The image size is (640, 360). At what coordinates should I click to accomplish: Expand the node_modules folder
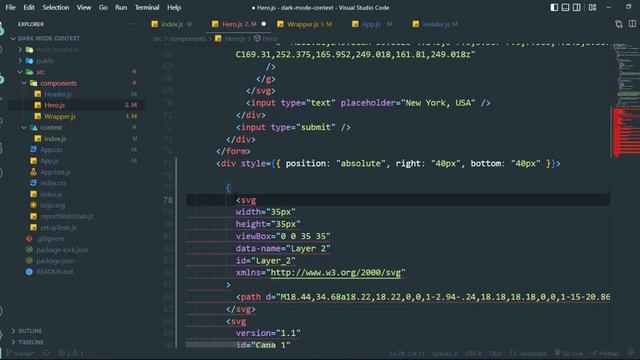point(20,49)
